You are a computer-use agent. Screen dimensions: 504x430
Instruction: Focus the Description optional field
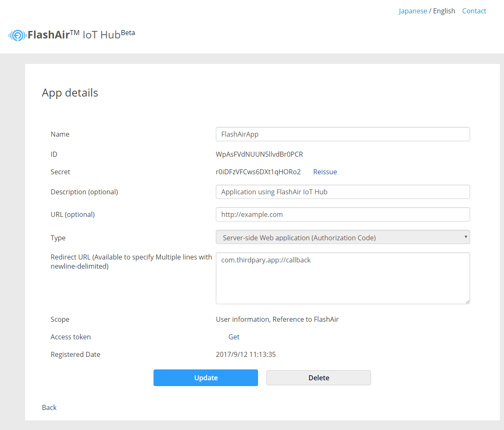[343, 191]
